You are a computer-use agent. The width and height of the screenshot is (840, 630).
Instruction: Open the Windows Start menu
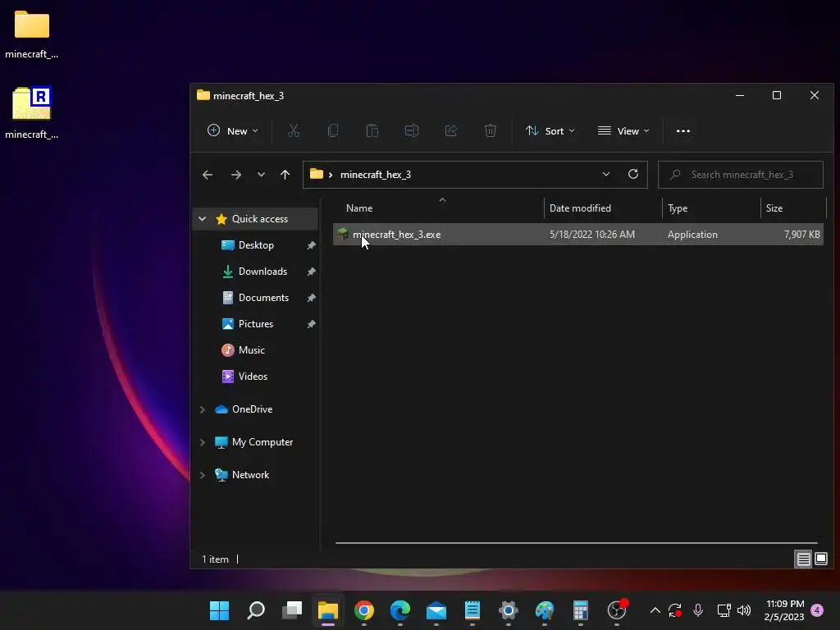coord(219,610)
